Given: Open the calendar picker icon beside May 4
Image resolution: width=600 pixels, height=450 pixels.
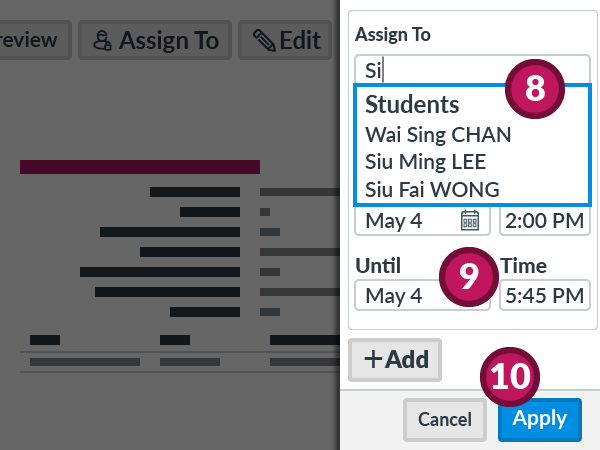Looking at the screenshot, I should pos(470,220).
